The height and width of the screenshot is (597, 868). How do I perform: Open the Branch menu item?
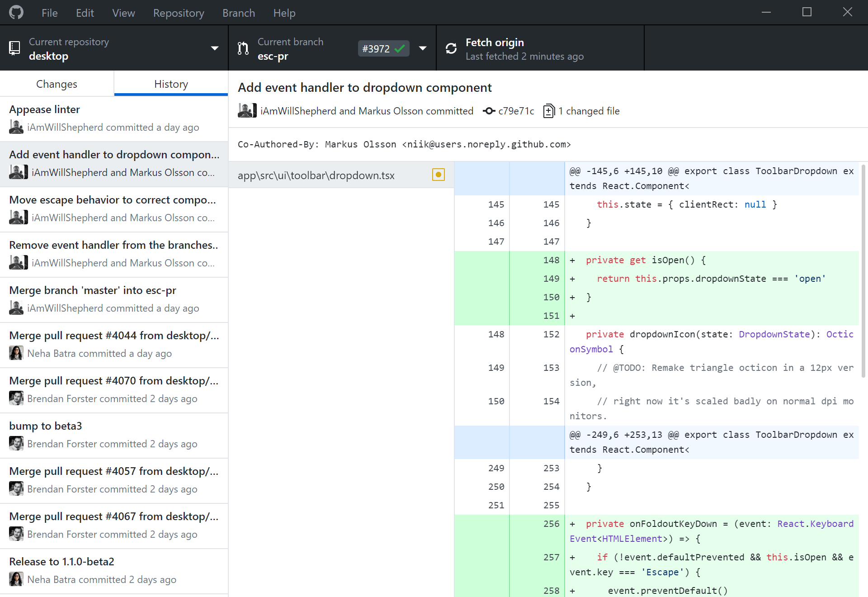(238, 13)
